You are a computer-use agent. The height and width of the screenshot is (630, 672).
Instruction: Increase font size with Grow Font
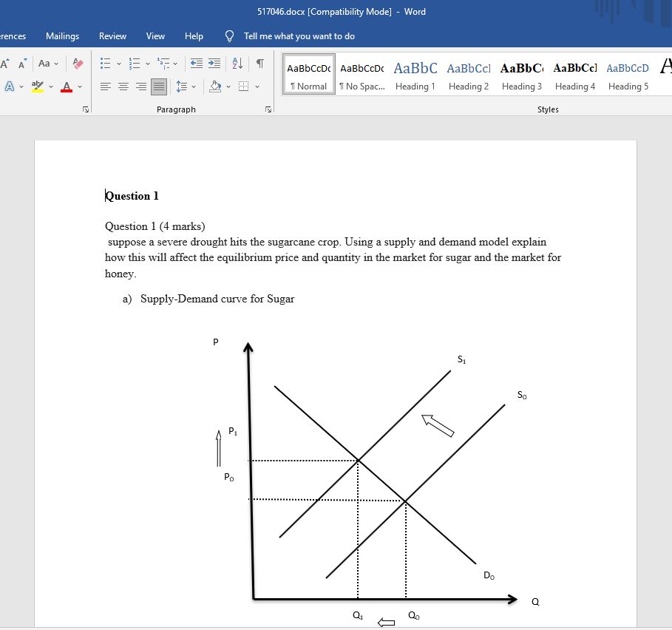pos(4,64)
